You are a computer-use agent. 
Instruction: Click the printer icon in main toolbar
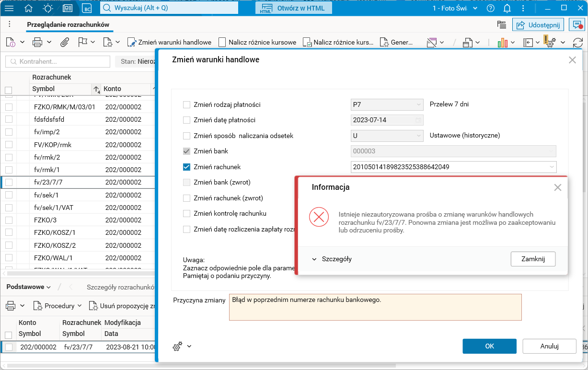click(x=37, y=42)
